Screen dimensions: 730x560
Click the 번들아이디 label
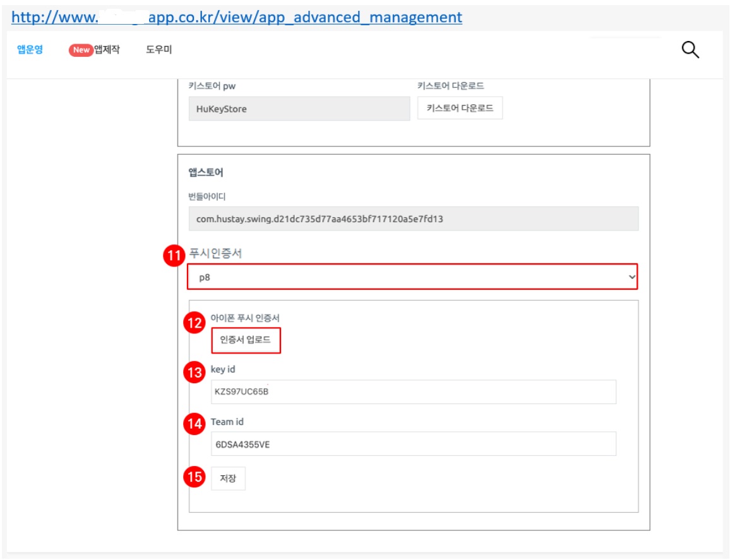[207, 196]
